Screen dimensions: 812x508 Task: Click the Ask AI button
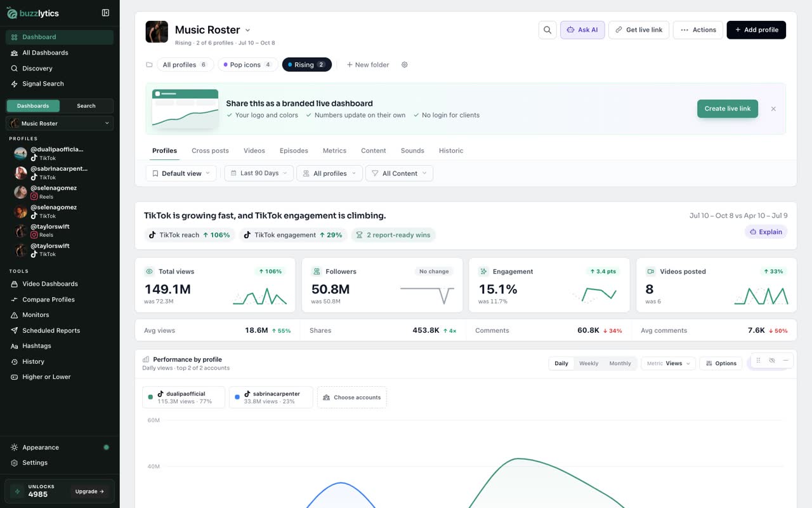point(582,30)
